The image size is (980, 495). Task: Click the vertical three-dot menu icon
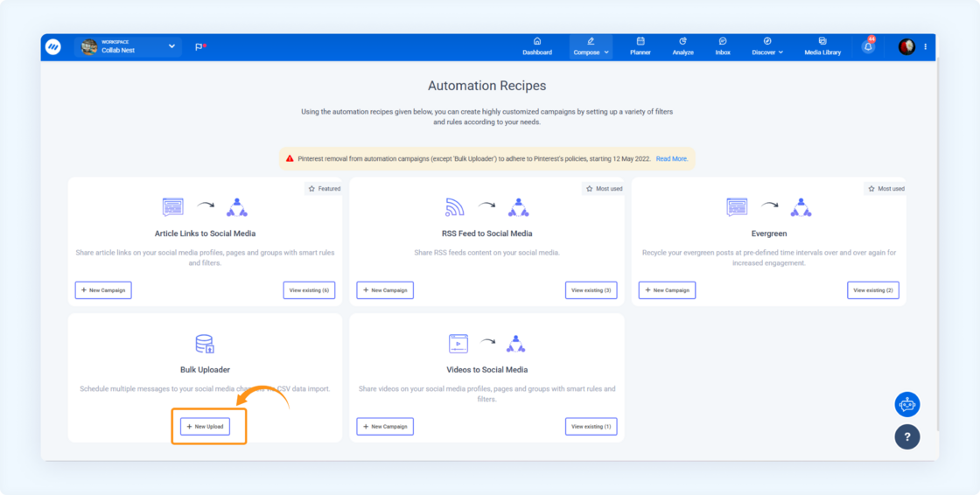click(926, 47)
